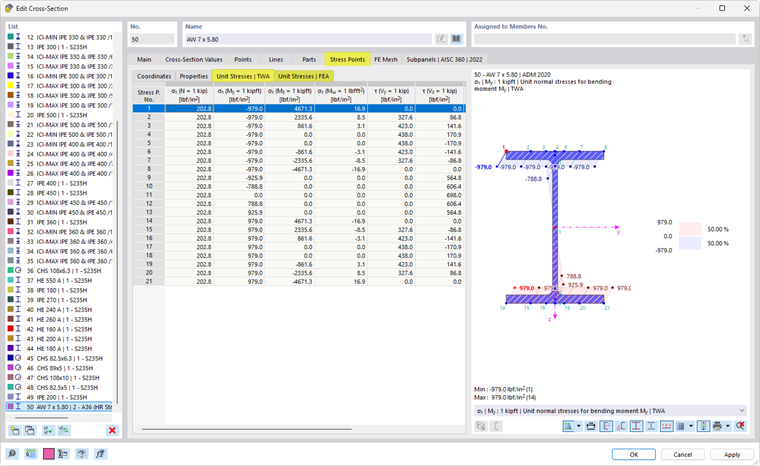Screen dimensions: 760x466
Task: Switch to Unit Stresses | FEA sub-tab
Action: tap(303, 76)
